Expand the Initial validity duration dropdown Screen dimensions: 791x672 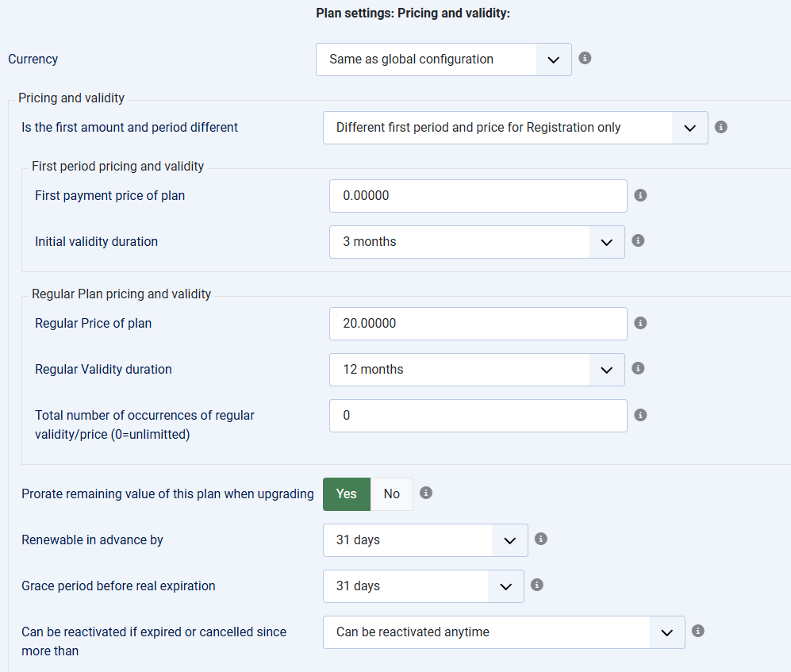pyautogui.click(x=477, y=242)
